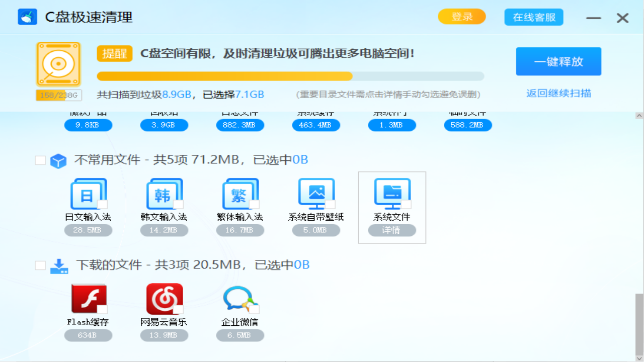The image size is (644, 362).
Task: Click the app logo in the title bar
Action: click(28, 17)
